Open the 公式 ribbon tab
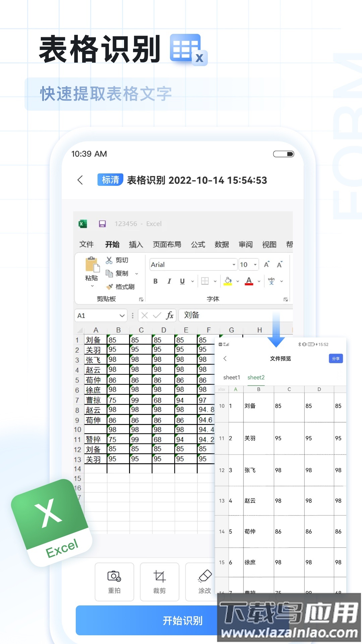362x644 pixels. click(198, 245)
